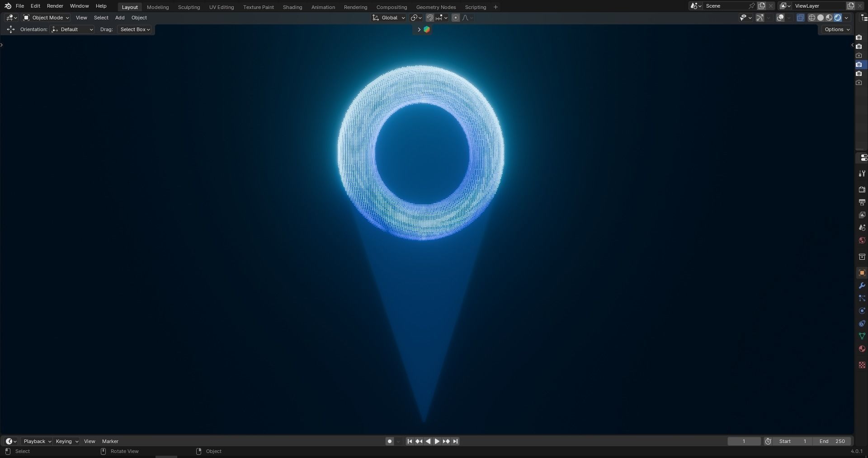Click the colorful hexagon add-on icon

coord(427,29)
